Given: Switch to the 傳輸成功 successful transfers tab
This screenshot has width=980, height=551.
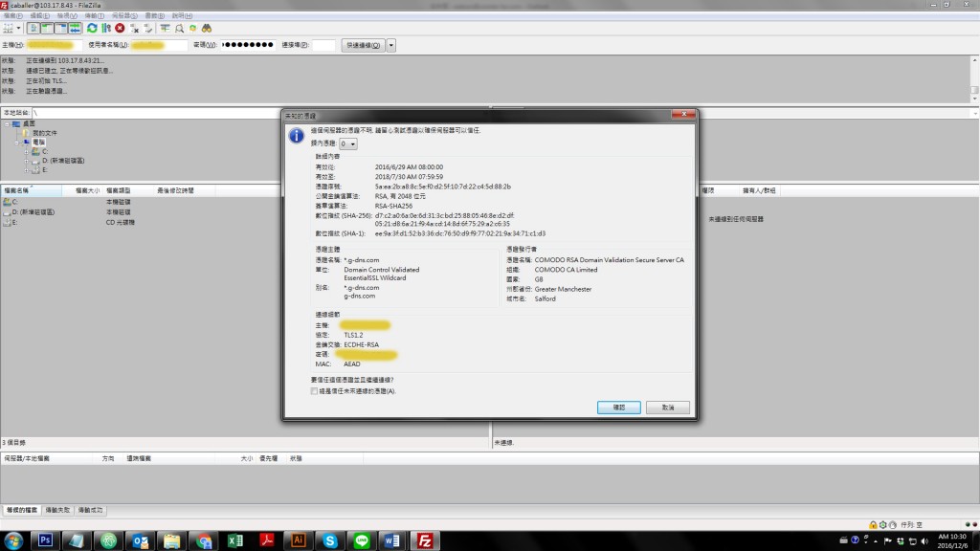Looking at the screenshot, I should click(x=90, y=511).
